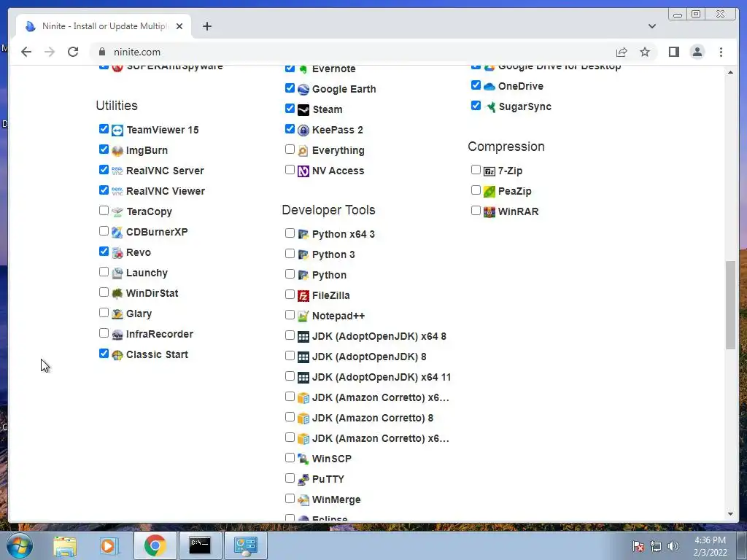Click the Python 3 label
This screenshot has width=747, height=560.
point(333,254)
